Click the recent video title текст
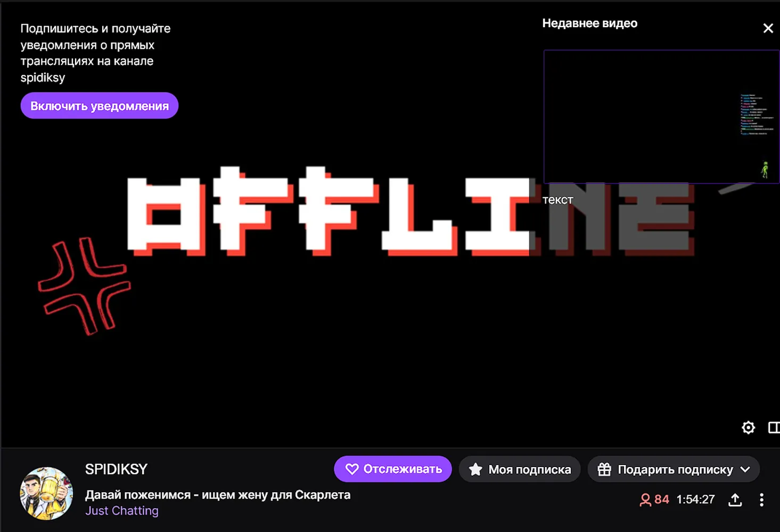780x532 pixels. tap(557, 200)
